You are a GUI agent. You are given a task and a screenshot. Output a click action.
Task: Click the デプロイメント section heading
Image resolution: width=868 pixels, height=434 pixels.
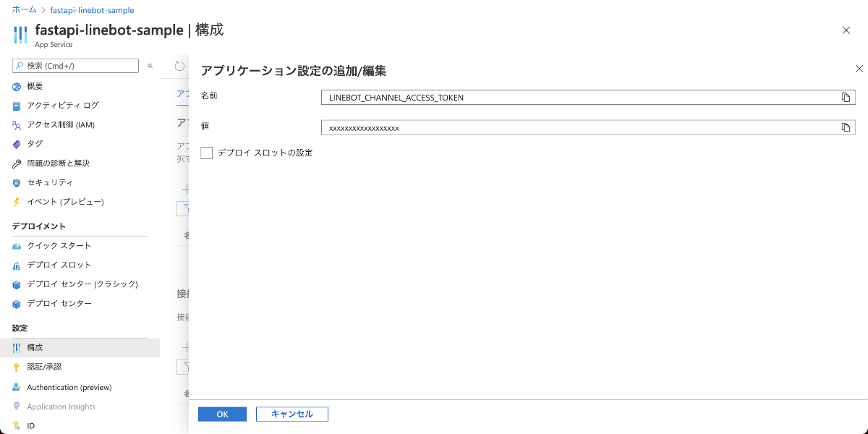(39, 226)
